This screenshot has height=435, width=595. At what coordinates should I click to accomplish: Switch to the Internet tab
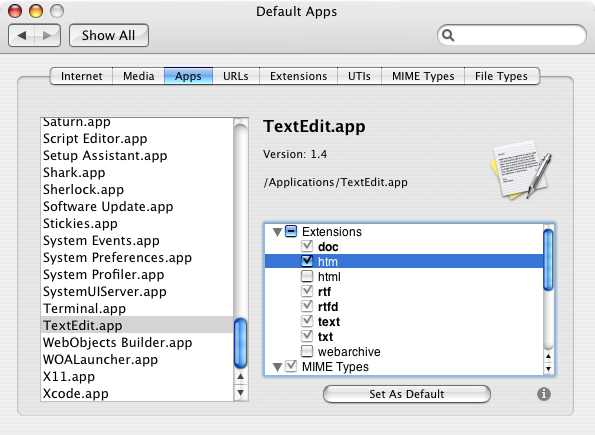tap(81, 76)
